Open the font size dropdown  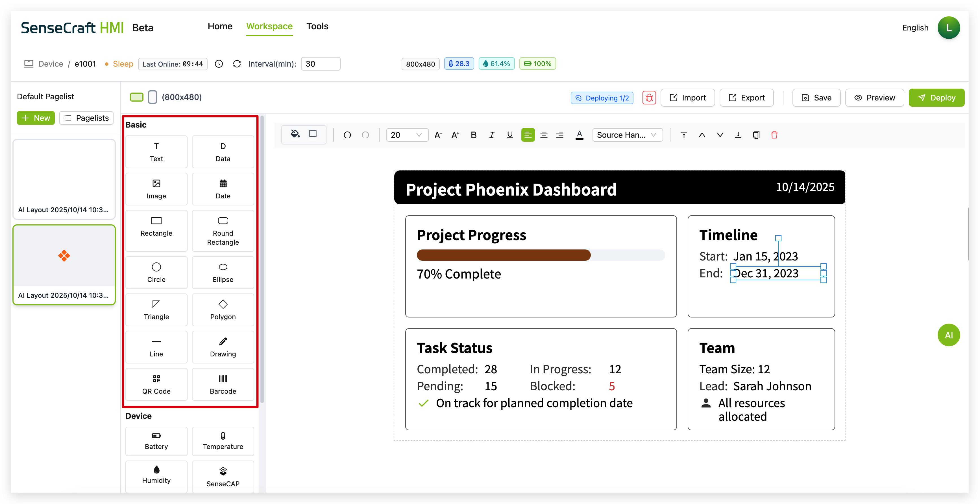click(x=407, y=135)
